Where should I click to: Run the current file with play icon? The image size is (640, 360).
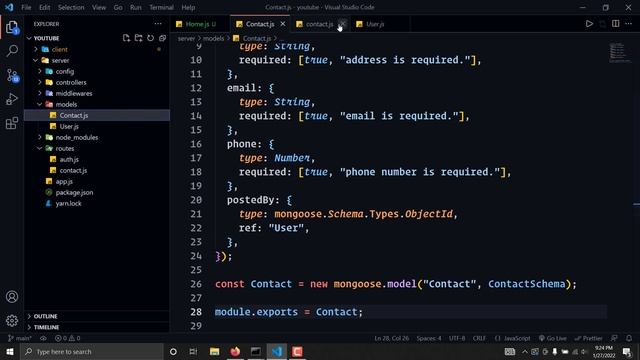click(x=589, y=24)
